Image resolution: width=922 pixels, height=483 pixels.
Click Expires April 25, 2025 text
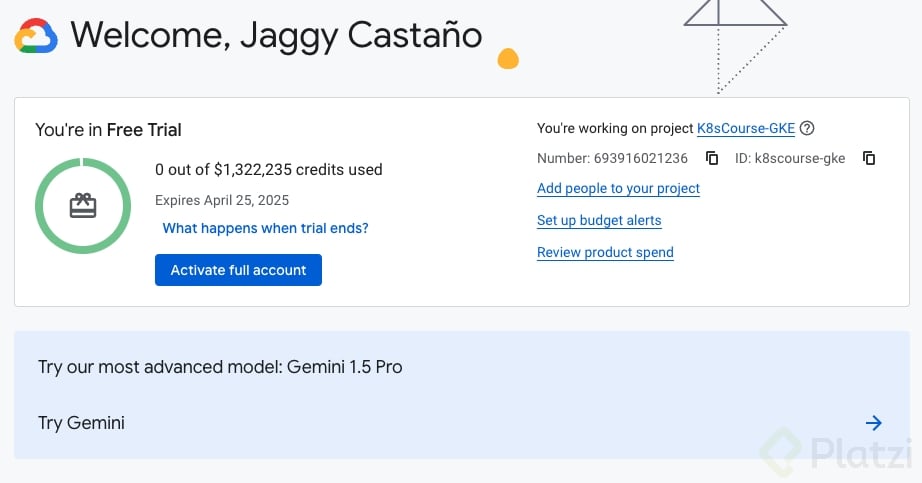coord(222,200)
